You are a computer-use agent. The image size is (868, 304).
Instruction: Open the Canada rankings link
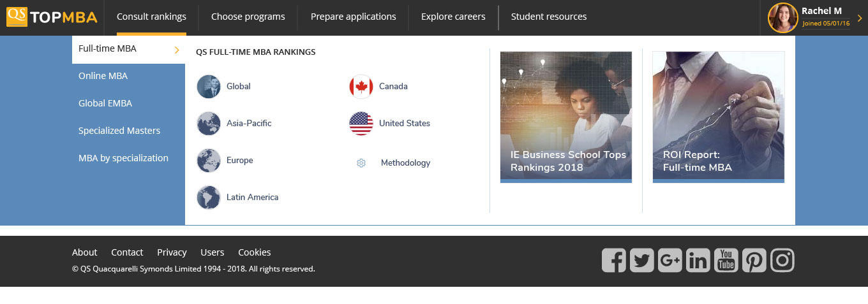pos(393,86)
